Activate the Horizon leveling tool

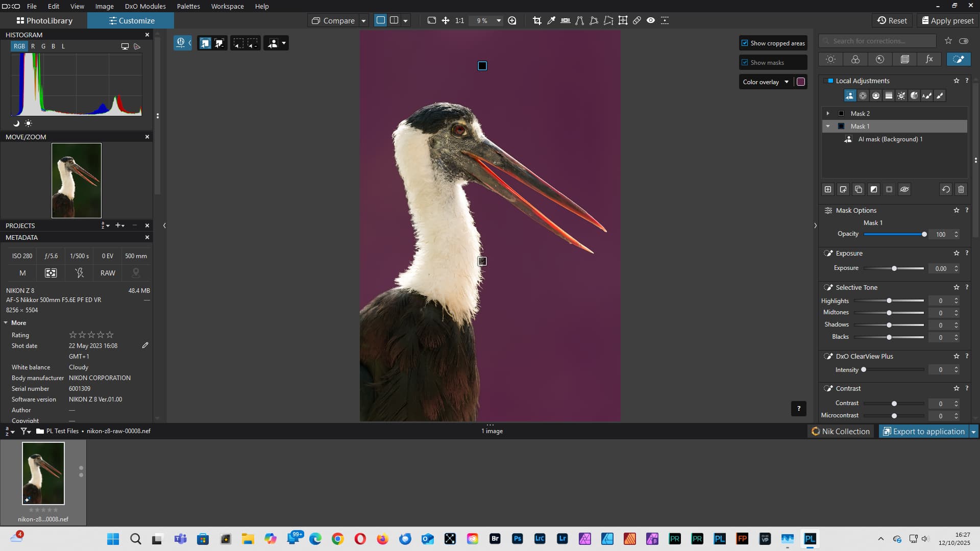click(566, 20)
